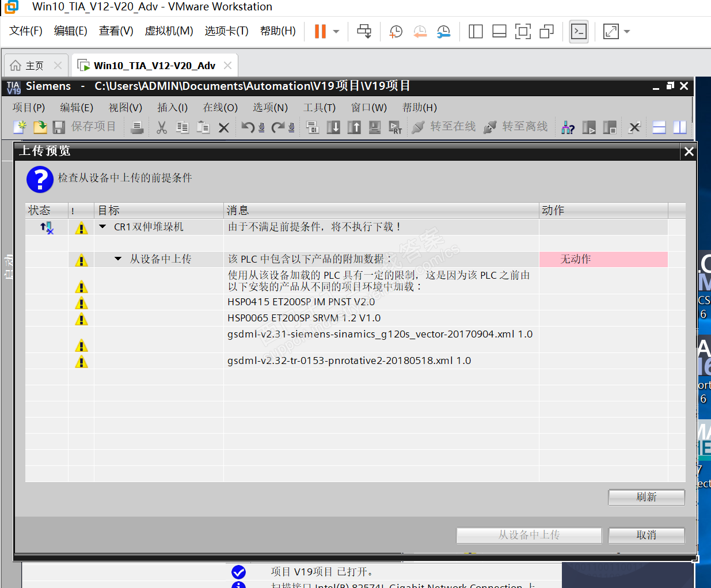This screenshot has height=588, width=711.
Task: Click the open project icon in TIA toolbar
Action: click(x=40, y=127)
